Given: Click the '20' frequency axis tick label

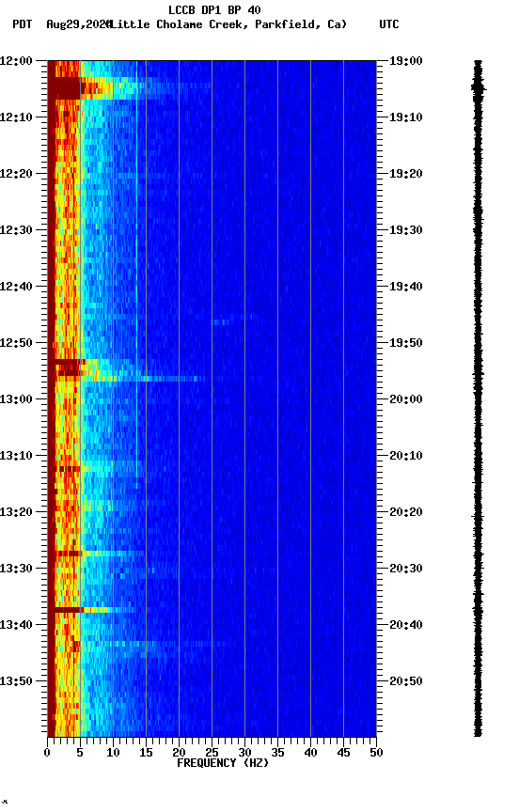Looking at the screenshot, I should 179,753.
